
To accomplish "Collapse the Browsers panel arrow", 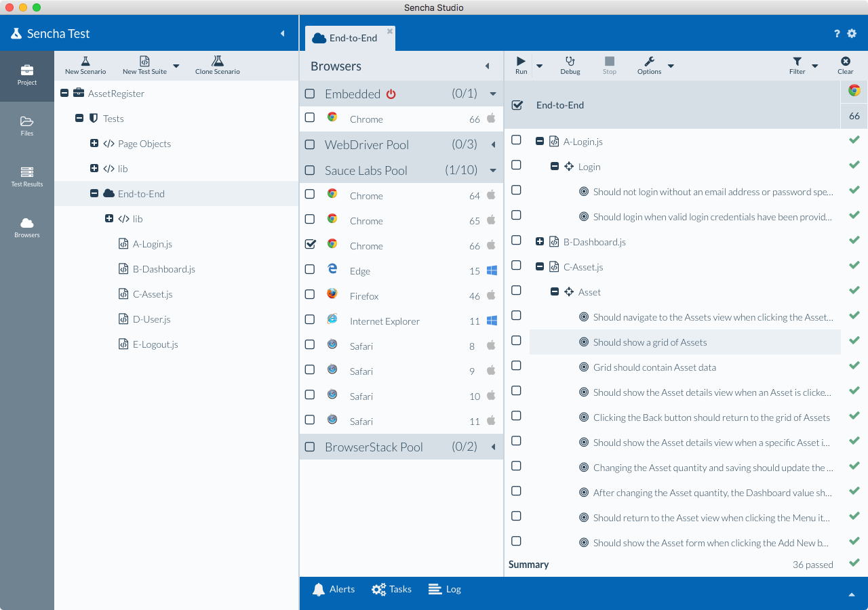I will pos(487,66).
